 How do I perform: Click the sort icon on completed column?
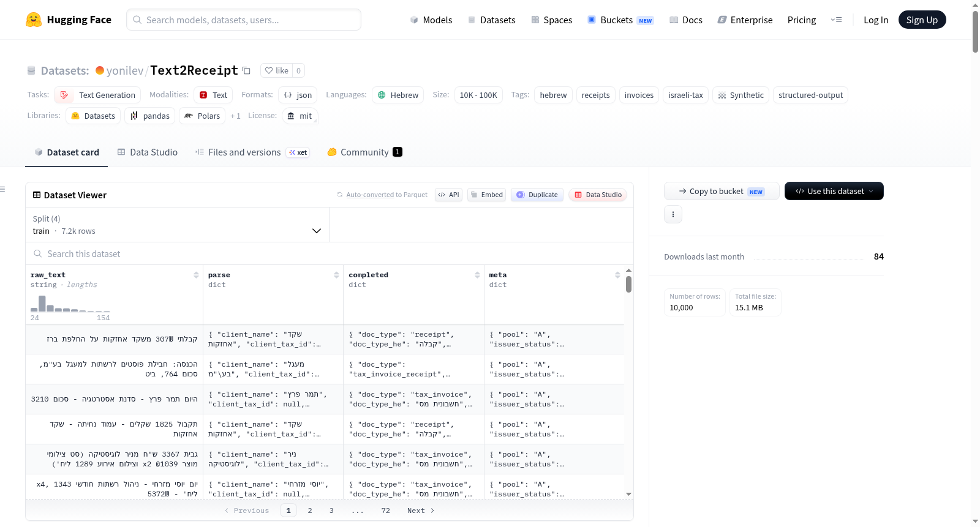pos(477,275)
